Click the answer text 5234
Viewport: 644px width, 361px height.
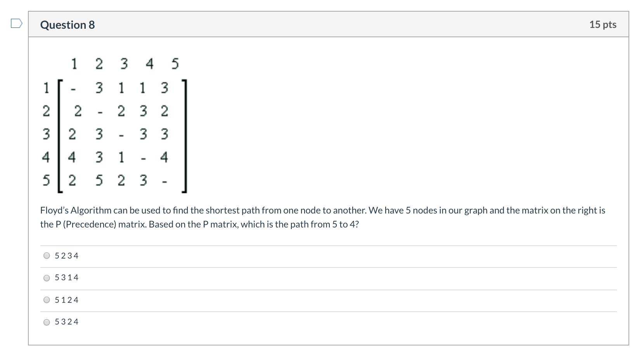(67, 255)
